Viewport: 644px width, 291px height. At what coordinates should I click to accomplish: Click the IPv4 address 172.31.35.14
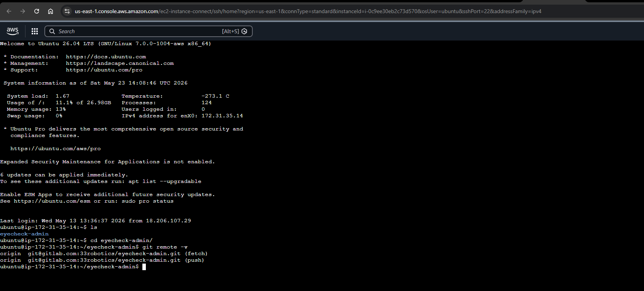(x=222, y=116)
